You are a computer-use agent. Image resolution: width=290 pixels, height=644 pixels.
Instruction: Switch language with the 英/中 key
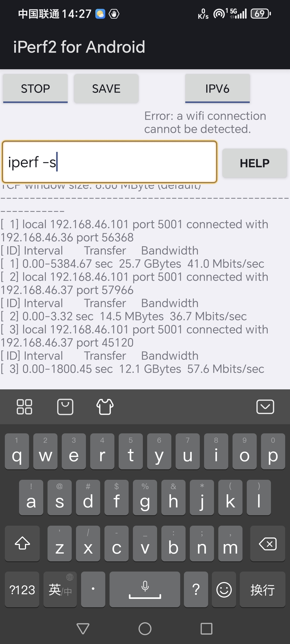(x=60, y=590)
